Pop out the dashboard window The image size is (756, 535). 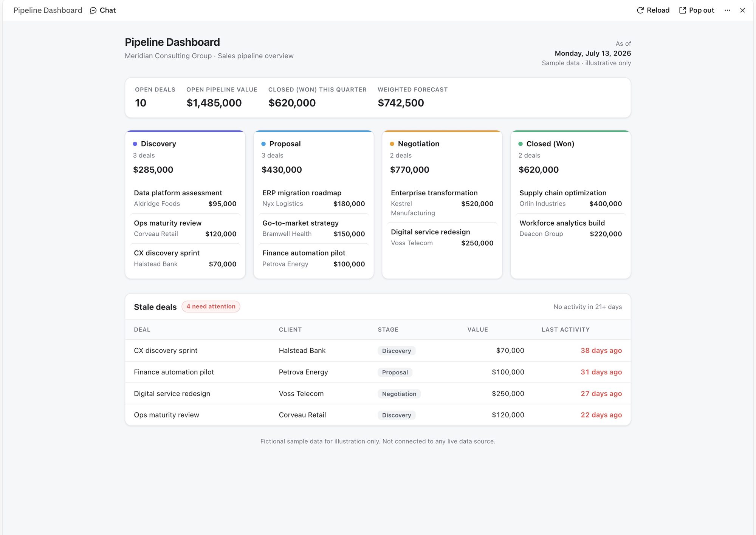coord(697,10)
